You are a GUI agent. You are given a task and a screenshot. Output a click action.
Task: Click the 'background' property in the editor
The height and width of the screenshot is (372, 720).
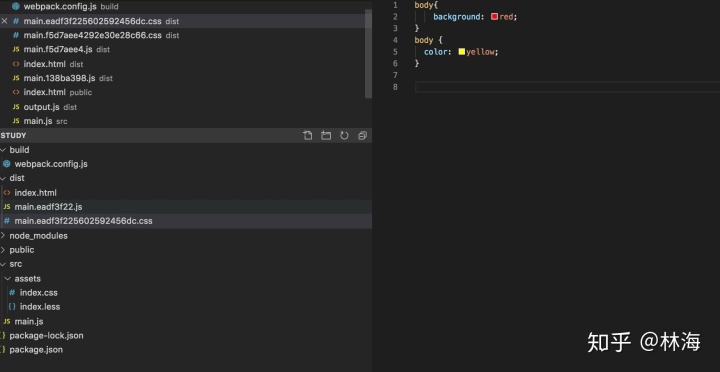pos(456,17)
